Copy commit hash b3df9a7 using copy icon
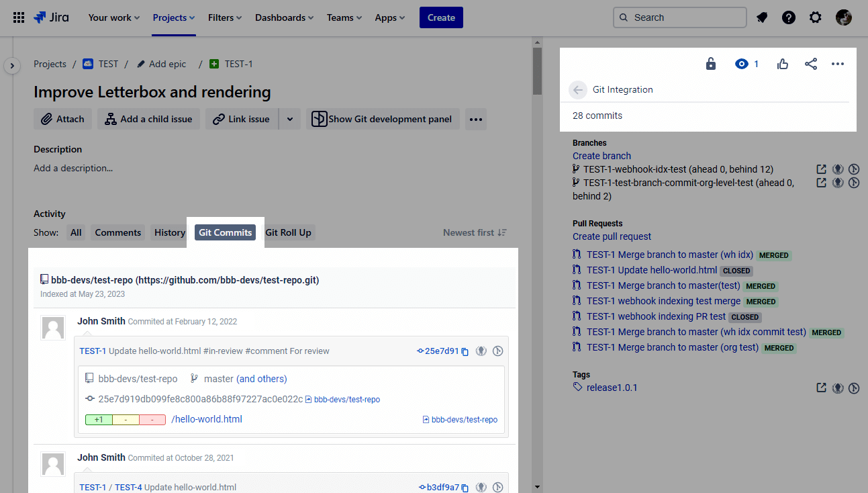The height and width of the screenshot is (493, 868). pos(465,488)
